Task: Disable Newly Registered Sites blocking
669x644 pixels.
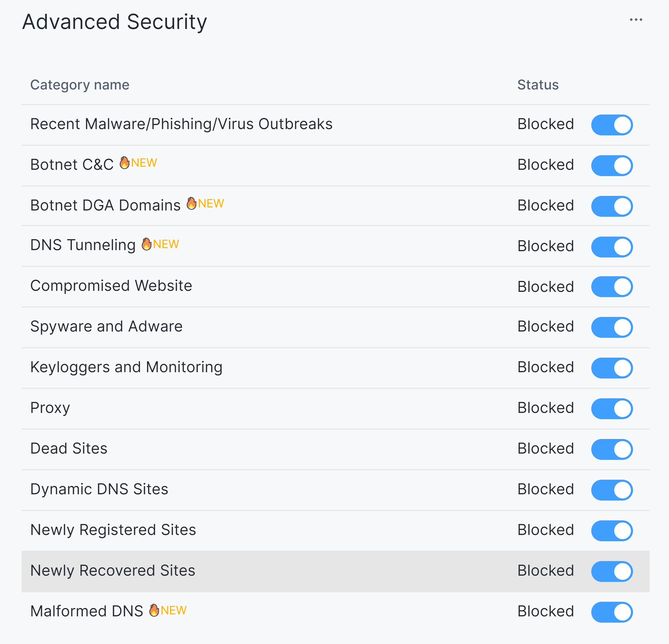Action: (612, 530)
